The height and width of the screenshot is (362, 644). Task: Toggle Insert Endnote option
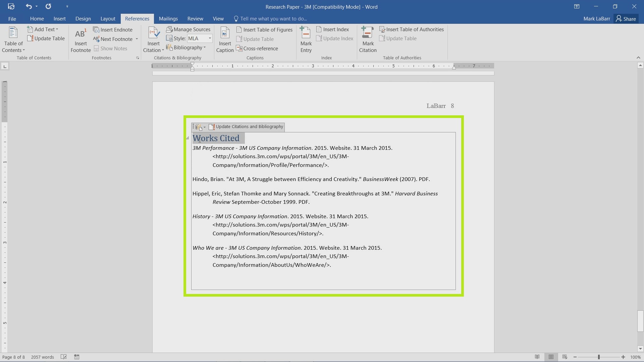[113, 29]
